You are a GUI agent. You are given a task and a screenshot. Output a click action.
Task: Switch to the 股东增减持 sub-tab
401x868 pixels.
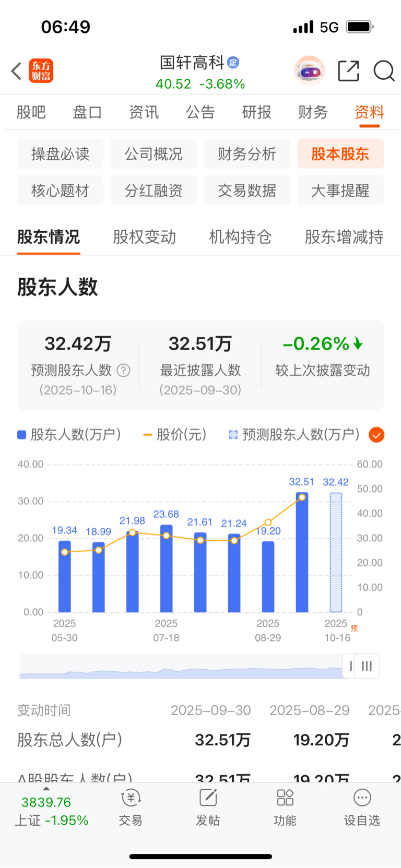[344, 237]
